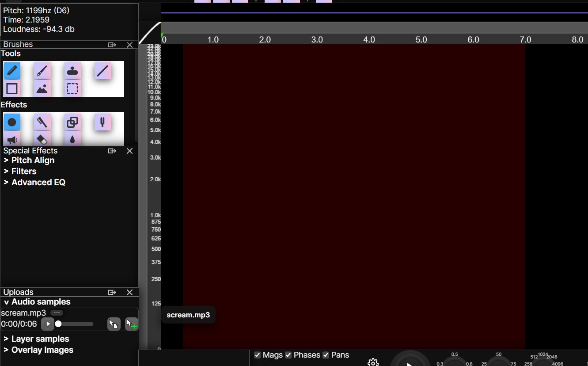Pop out the Uploads panel
This screenshot has height=366, width=588.
tap(112, 292)
